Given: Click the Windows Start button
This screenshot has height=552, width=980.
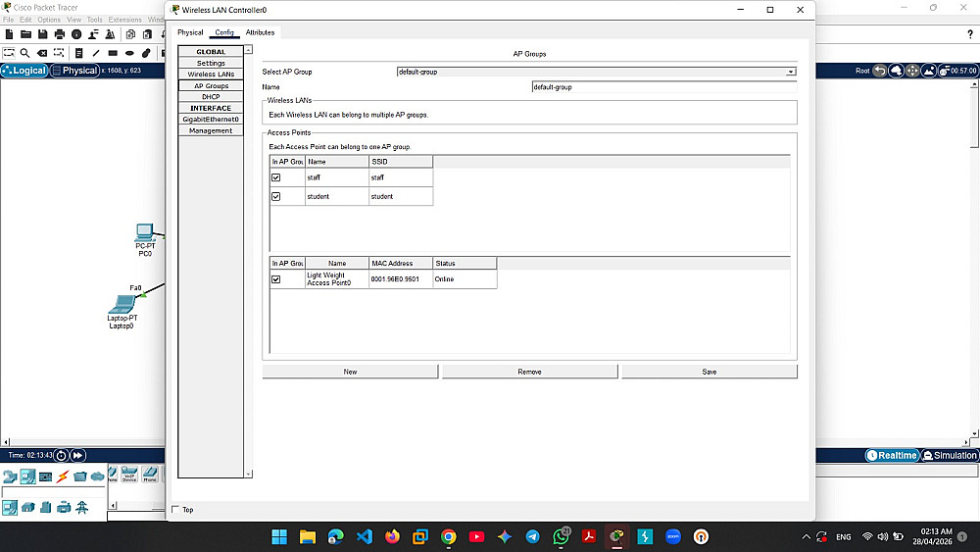Looking at the screenshot, I should [279, 536].
